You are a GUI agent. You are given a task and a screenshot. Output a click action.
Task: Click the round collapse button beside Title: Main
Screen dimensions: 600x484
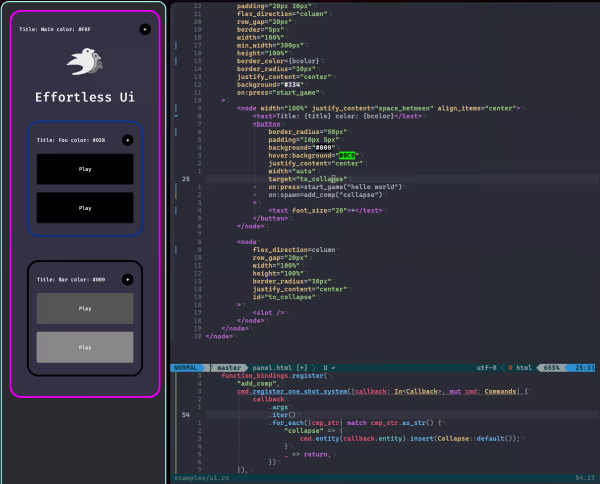point(145,29)
